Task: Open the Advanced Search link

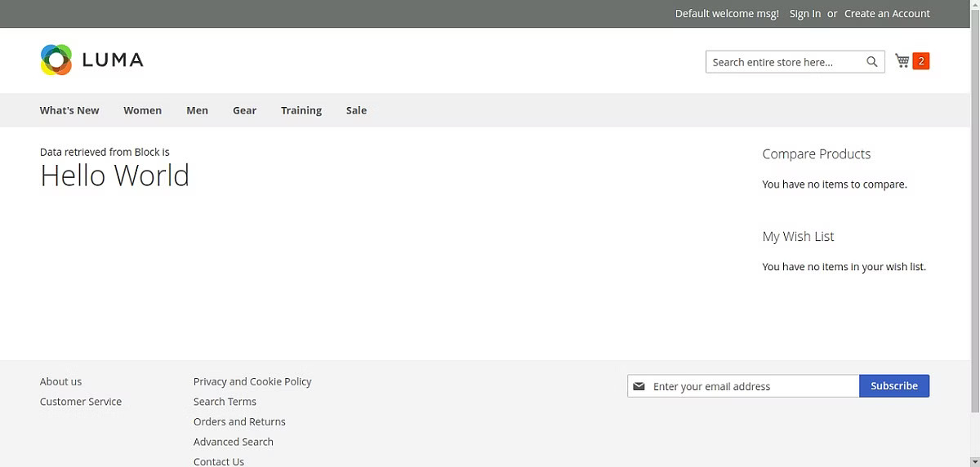Action: (234, 442)
